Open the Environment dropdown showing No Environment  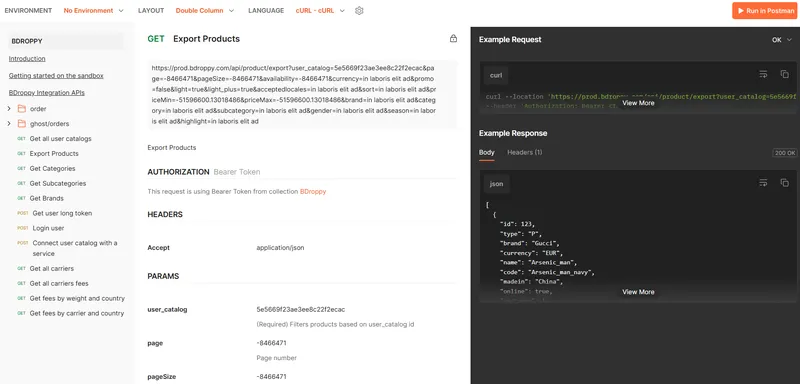tap(93, 11)
